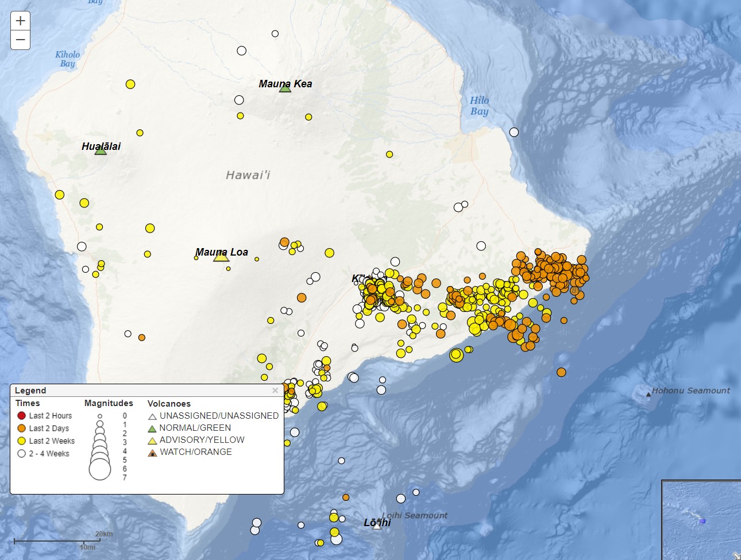Viewport: 741px width, 560px height.
Task: Click the Kiholo Bay label
Action: [x=67, y=59]
